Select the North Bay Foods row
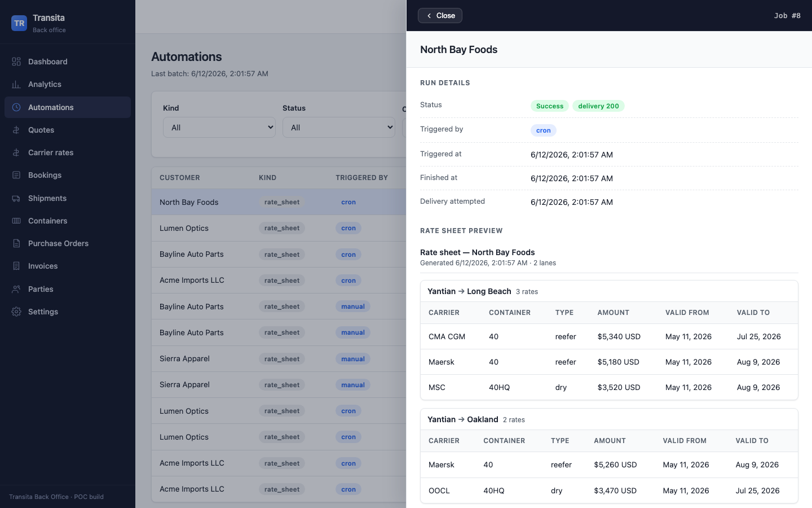Screen dimensions: 812x508 tap(279, 202)
